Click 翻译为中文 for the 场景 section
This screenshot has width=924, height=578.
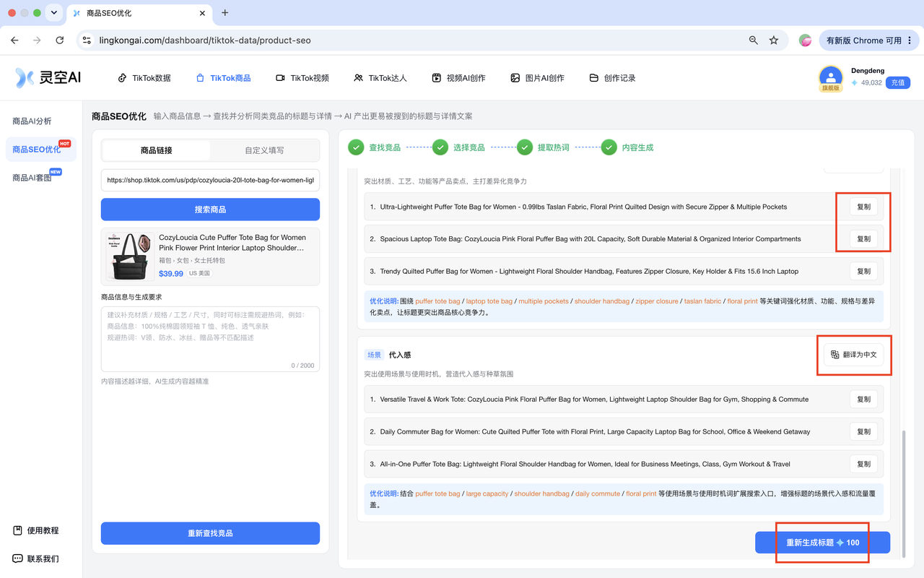[x=853, y=355]
